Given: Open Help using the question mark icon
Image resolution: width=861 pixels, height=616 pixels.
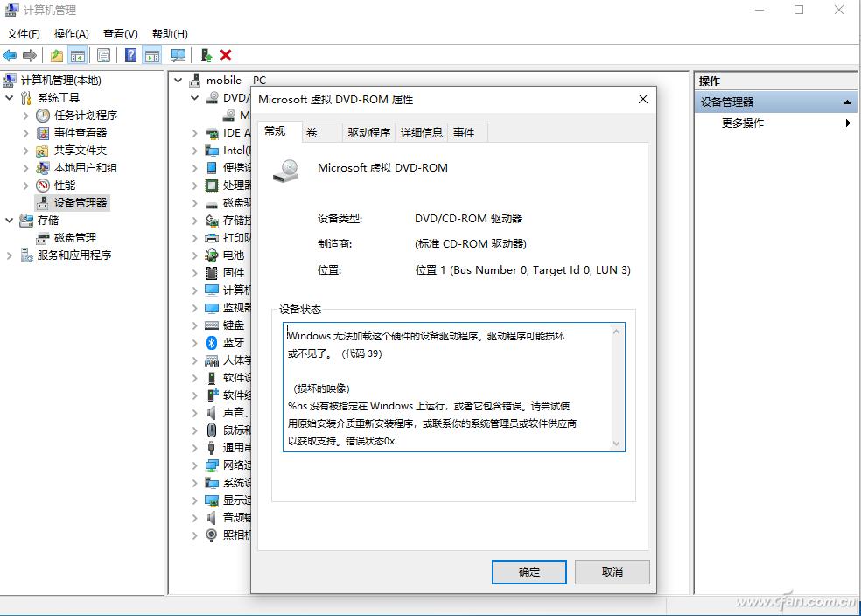Looking at the screenshot, I should pyautogui.click(x=128, y=55).
